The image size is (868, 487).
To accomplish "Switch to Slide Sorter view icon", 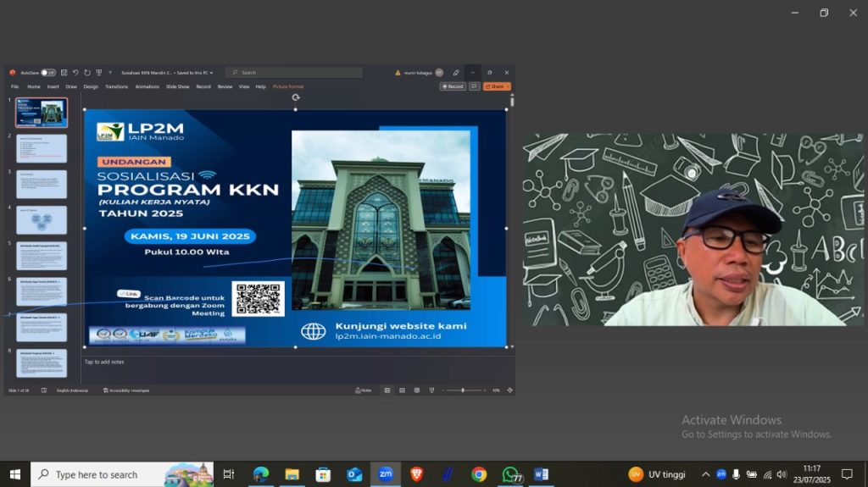I will pos(402,390).
